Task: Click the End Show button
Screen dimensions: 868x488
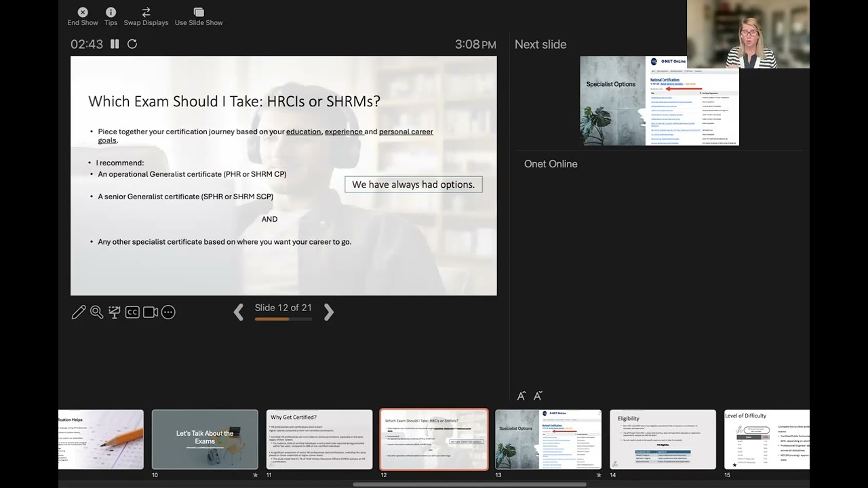Action: 83,17
